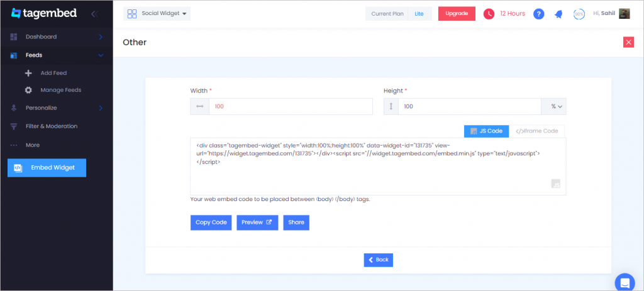Click the red clock icon
Viewport: 644px width, 291px height.
coord(489,14)
